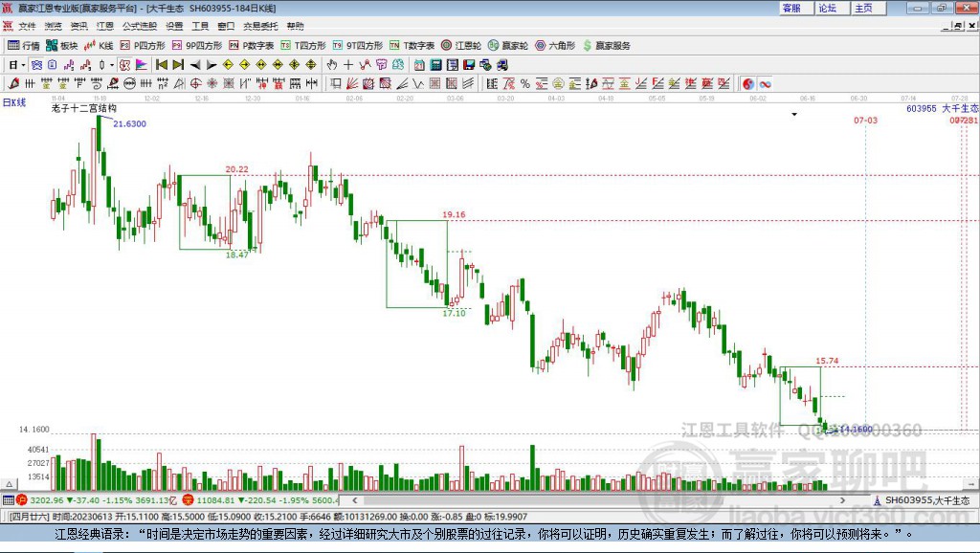Open the 9T四方形 tool
This screenshot has height=553, width=980.
(x=358, y=46)
